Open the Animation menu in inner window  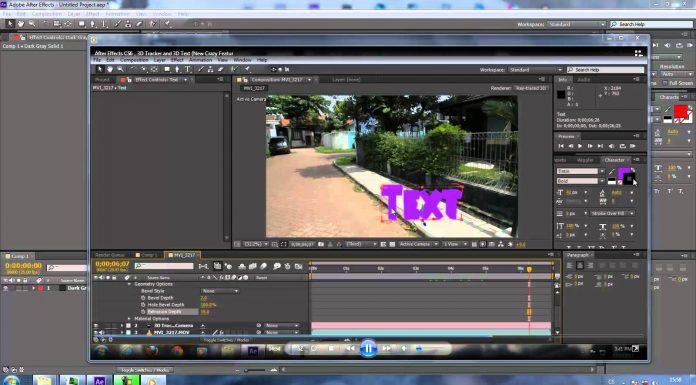[201, 60]
